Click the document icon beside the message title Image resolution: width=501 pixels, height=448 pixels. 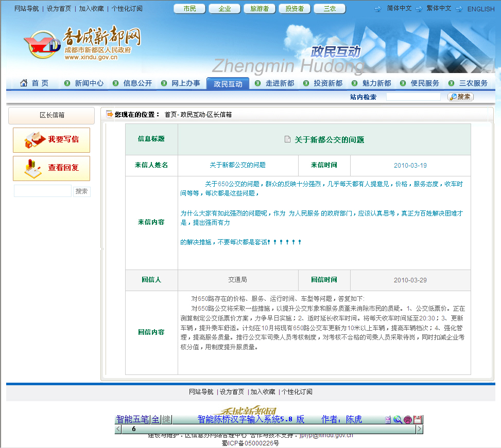pos(287,139)
